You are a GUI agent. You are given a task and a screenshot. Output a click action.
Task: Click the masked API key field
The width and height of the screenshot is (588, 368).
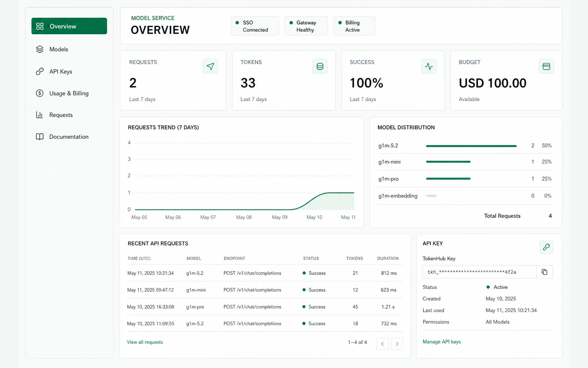(x=480, y=272)
